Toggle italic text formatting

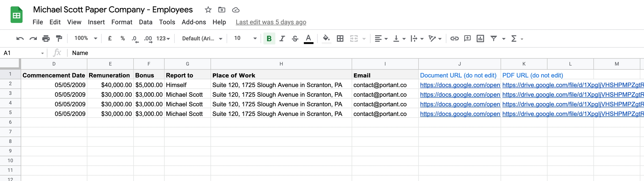[282, 38]
